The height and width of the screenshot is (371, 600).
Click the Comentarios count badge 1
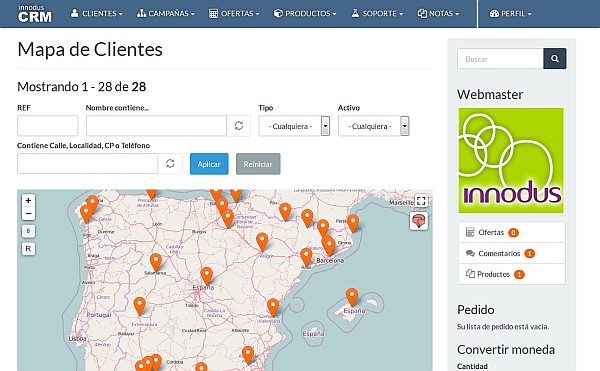pyautogui.click(x=529, y=254)
